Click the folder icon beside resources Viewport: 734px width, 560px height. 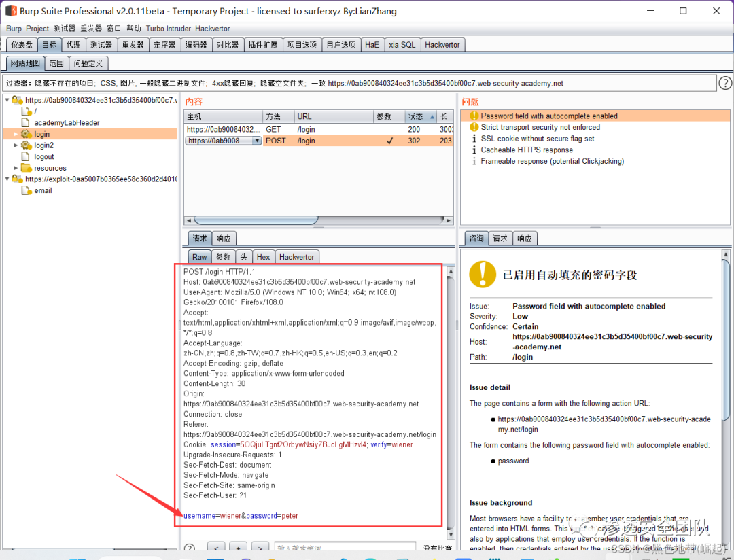27,168
